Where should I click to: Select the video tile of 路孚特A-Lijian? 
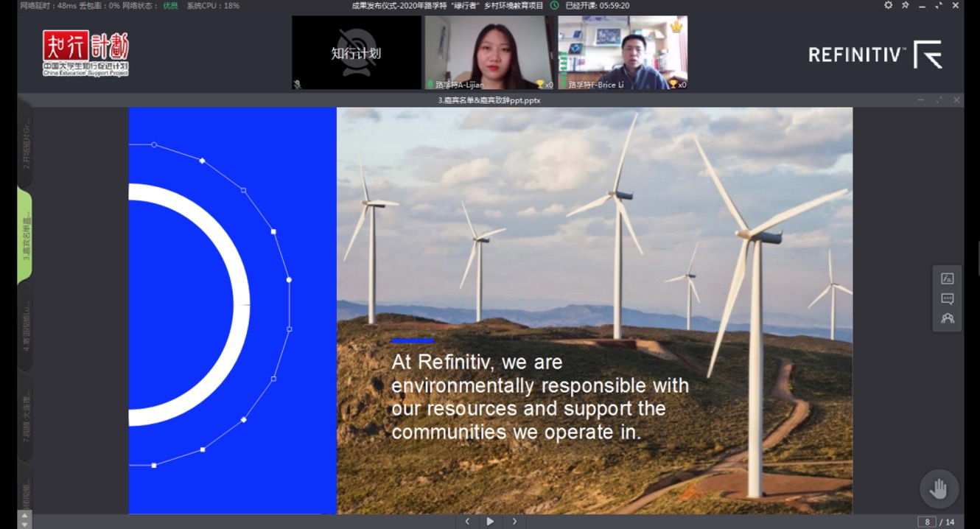click(x=490, y=53)
